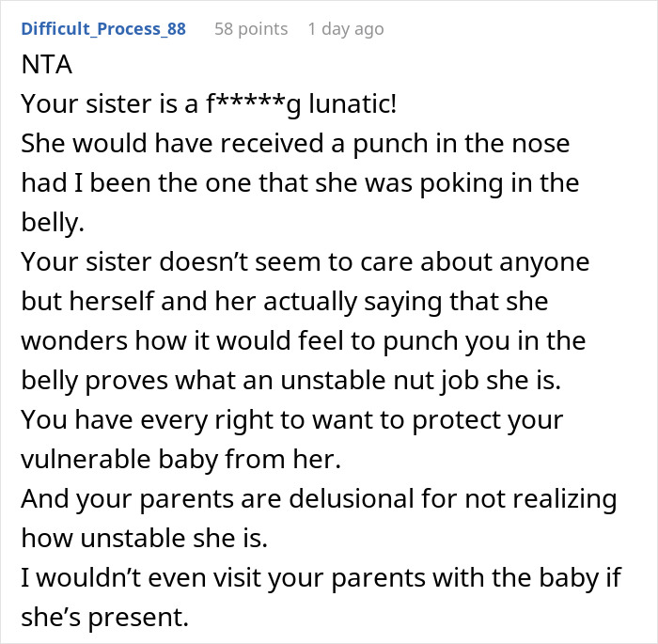
Task: Click the line starting "She would have received"
Action: click(x=295, y=145)
